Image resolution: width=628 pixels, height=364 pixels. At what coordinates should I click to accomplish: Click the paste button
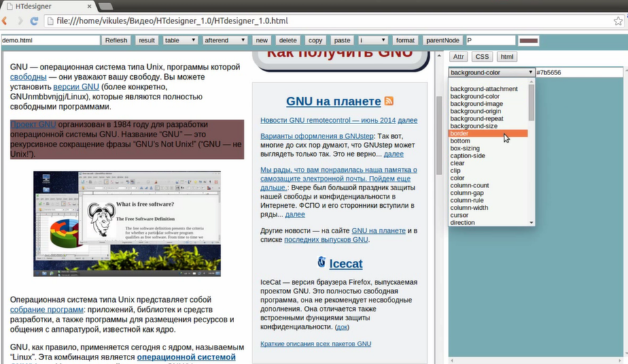point(341,41)
